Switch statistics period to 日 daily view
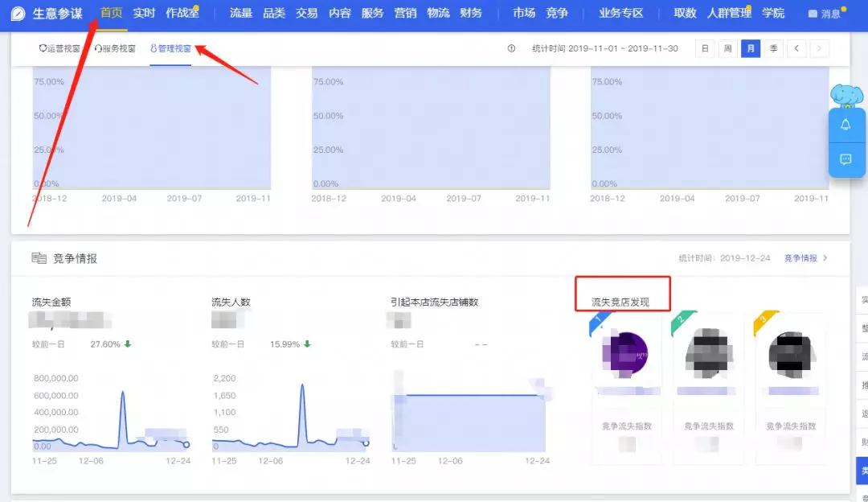 click(x=704, y=48)
